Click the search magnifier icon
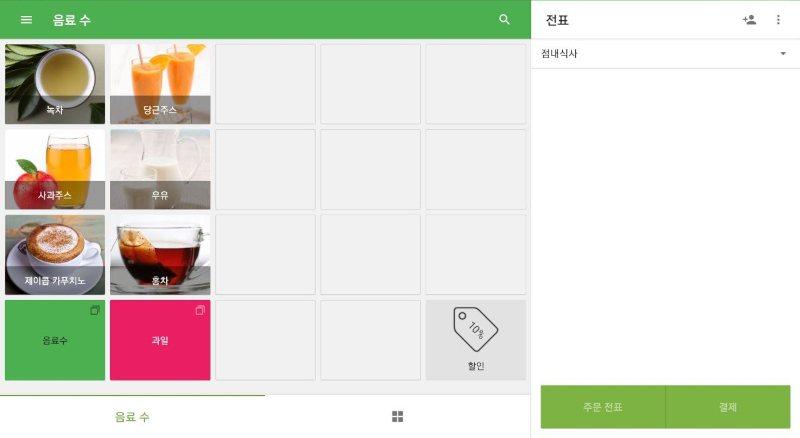This screenshot has height=438, width=800. click(x=504, y=19)
